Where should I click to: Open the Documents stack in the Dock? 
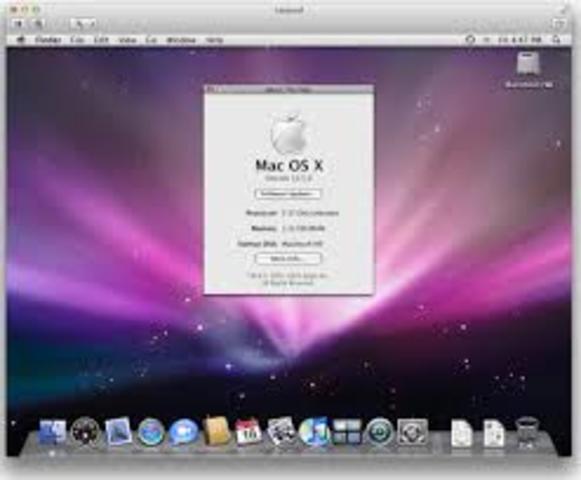(x=462, y=433)
